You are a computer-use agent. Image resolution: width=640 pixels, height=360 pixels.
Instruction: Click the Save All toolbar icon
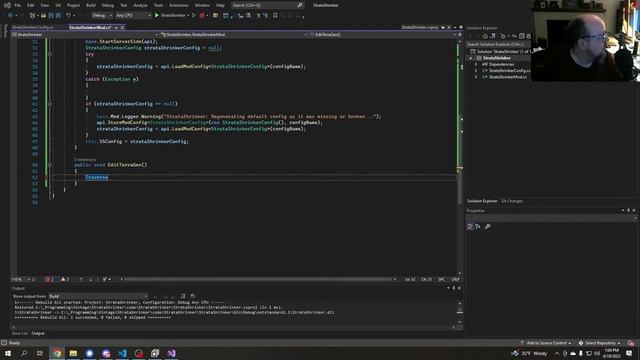click(58, 16)
